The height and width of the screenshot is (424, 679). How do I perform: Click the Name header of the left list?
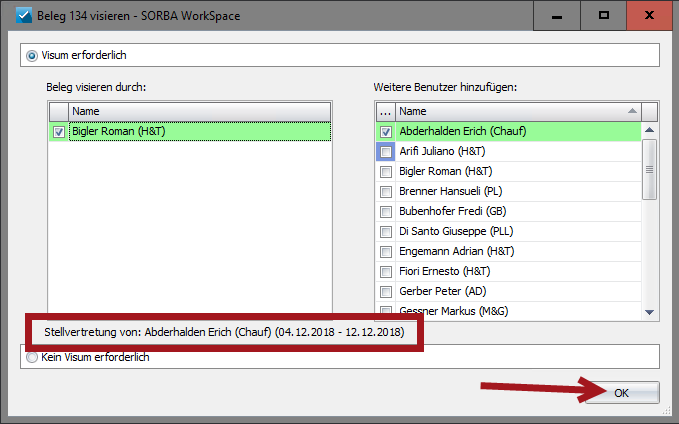pos(198,112)
